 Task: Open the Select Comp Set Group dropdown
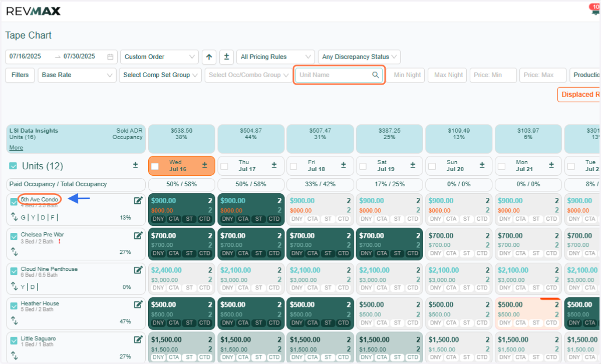(160, 75)
